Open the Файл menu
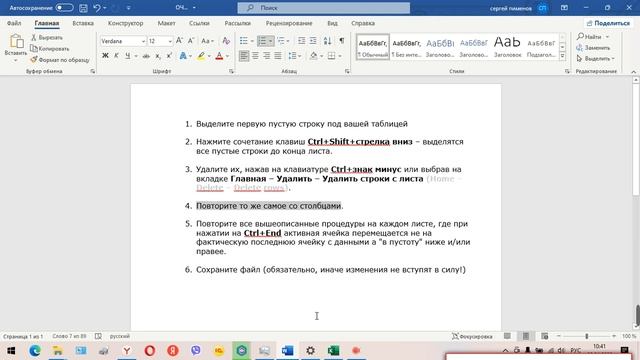The image size is (640, 360). click(14, 23)
